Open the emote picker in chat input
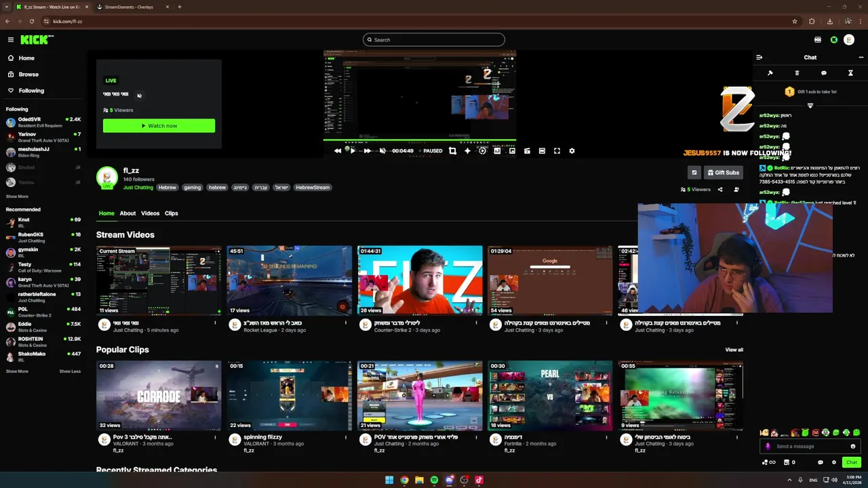Image resolution: width=868 pixels, height=488 pixels. (x=852, y=447)
